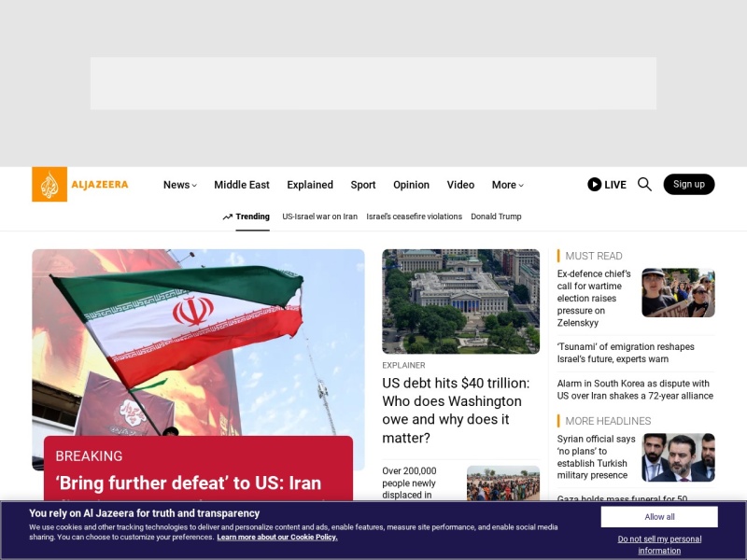Open the Explained section

coord(310,185)
